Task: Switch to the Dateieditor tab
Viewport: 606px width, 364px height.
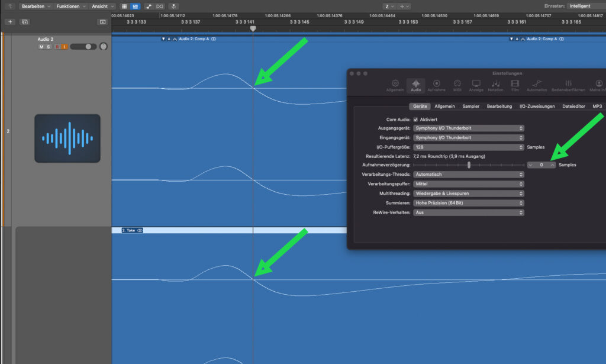Action: tap(573, 107)
